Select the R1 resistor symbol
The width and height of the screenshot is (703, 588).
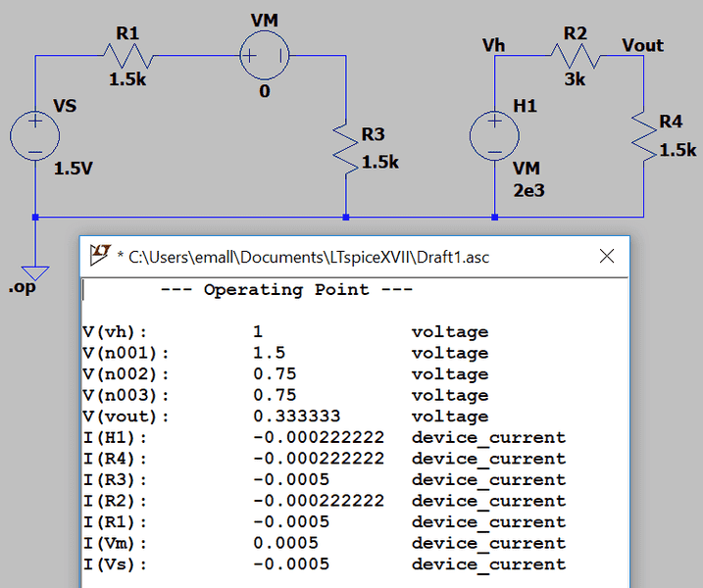point(128,56)
